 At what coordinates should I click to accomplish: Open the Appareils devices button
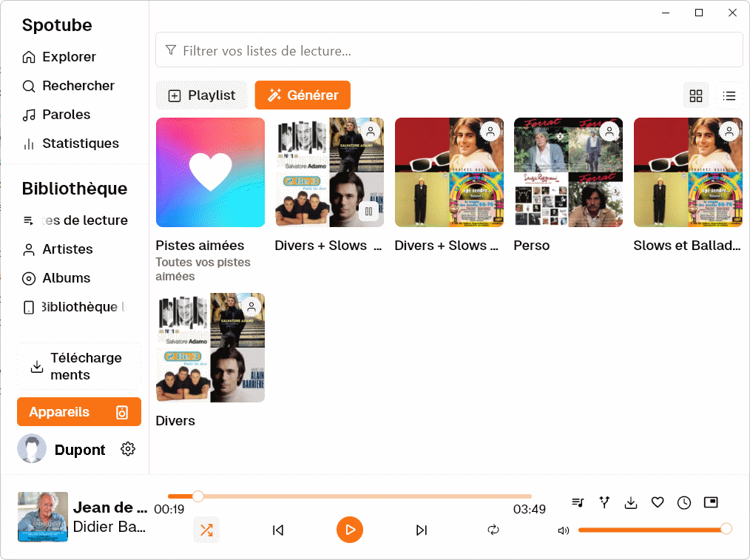(x=78, y=412)
